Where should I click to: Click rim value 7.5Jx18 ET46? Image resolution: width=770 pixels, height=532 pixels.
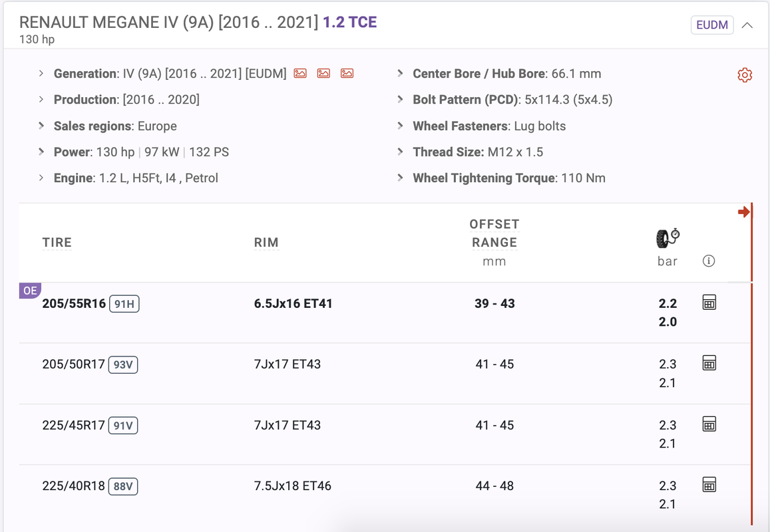coord(293,486)
